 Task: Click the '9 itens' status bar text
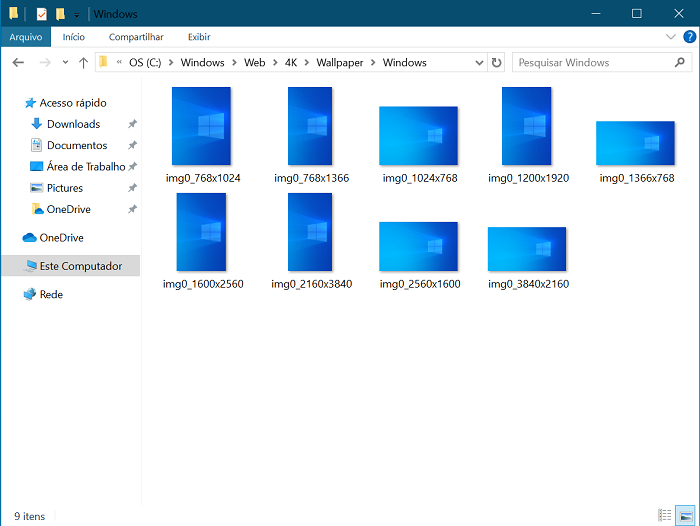point(29,516)
